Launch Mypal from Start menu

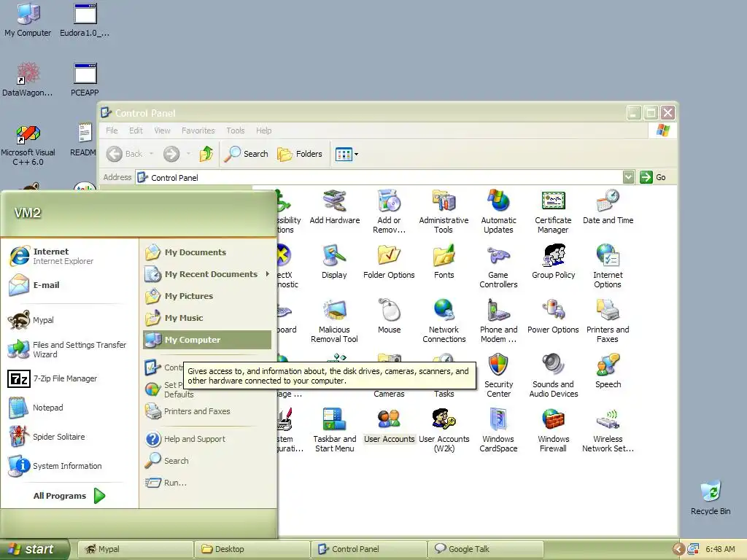click(69, 320)
